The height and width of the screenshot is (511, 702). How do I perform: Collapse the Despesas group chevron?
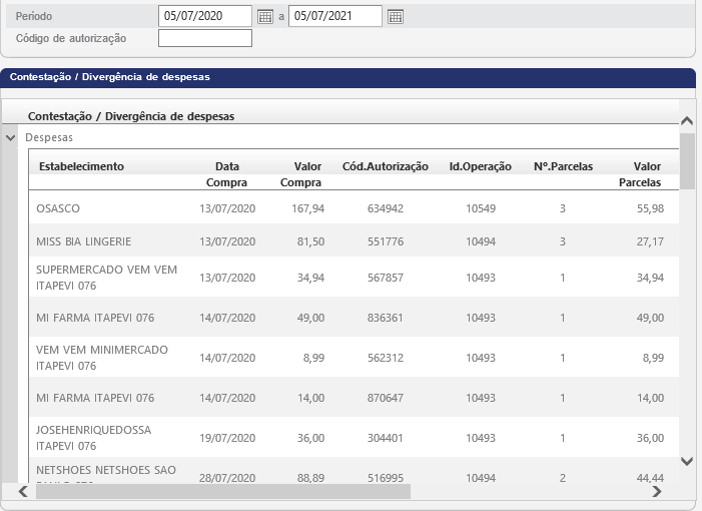11,137
